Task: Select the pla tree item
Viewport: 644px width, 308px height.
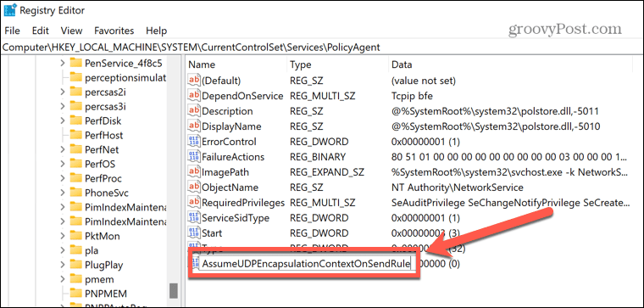Action: [x=92, y=250]
